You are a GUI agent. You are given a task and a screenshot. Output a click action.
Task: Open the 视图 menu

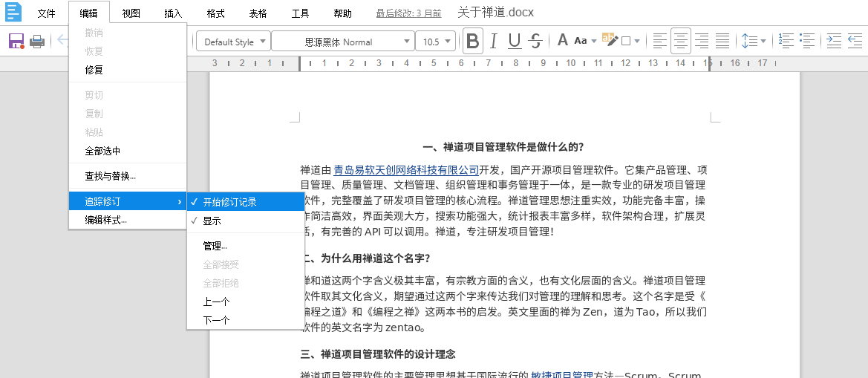click(131, 13)
